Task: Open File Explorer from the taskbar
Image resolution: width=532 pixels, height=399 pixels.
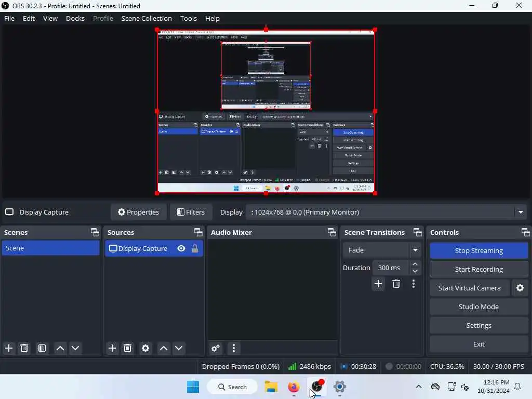Action: pyautogui.click(x=271, y=387)
